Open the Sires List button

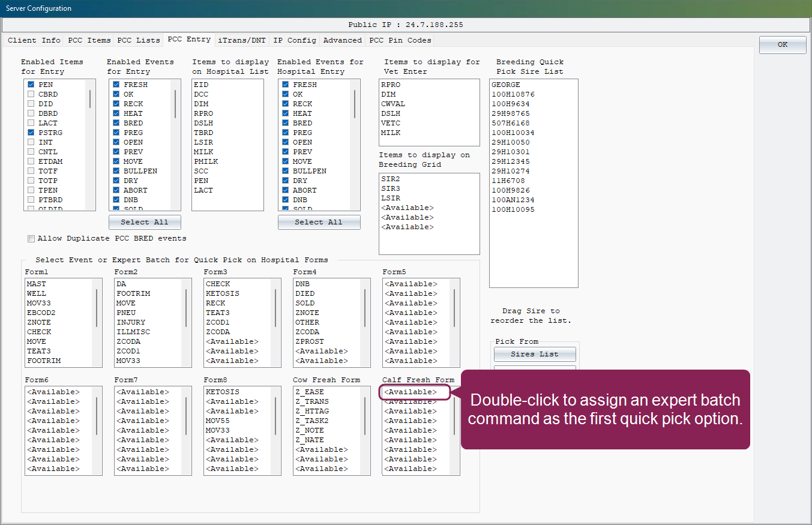(534, 354)
